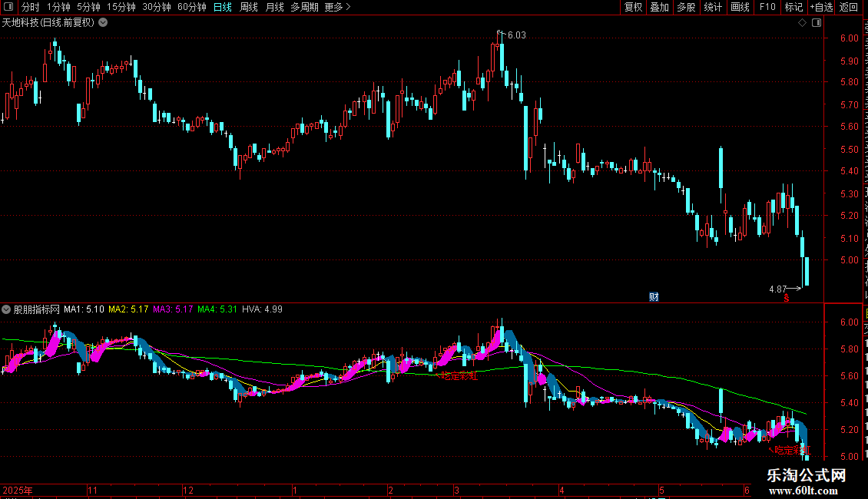This screenshot has width=868, height=499.
Task: Open F10 company info
Action: (x=767, y=7)
